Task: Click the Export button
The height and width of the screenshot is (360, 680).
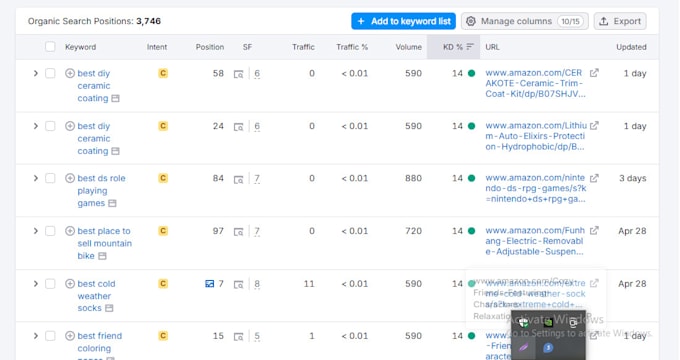Action: (620, 21)
